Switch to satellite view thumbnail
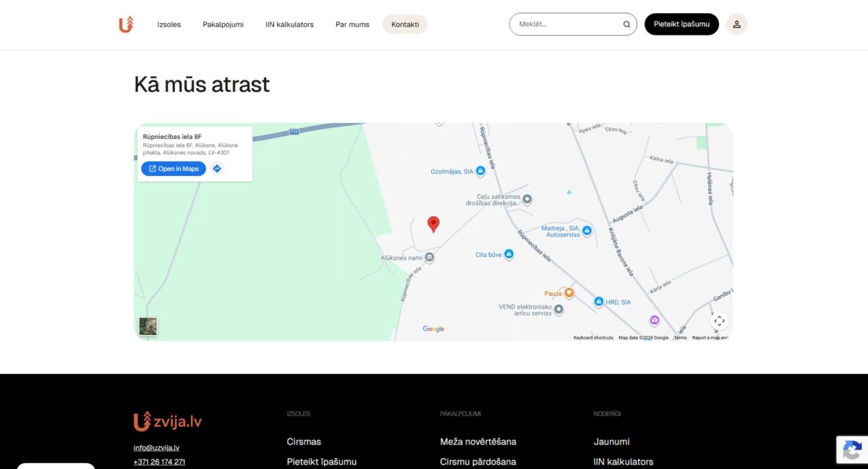 148,326
